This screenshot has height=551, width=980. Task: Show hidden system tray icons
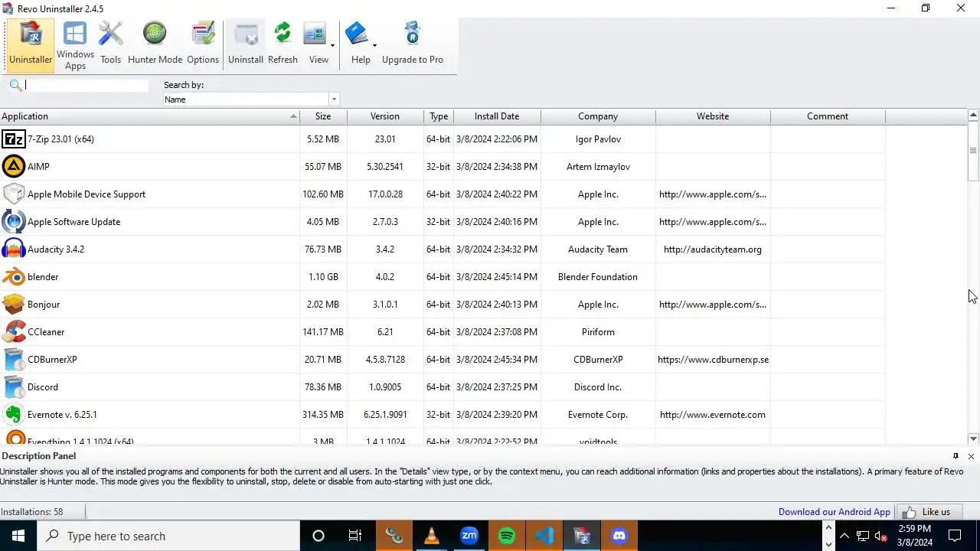[x=844, y=536]
